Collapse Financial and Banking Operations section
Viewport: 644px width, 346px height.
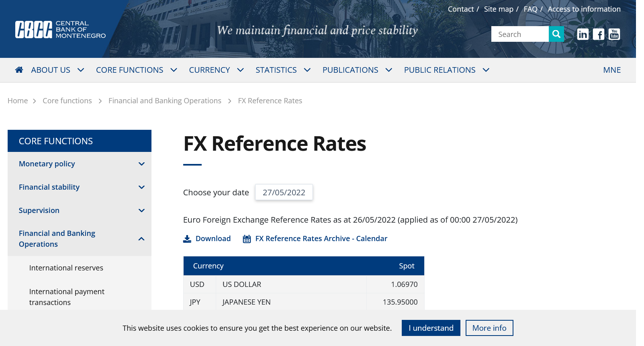[x=141, y=239]
